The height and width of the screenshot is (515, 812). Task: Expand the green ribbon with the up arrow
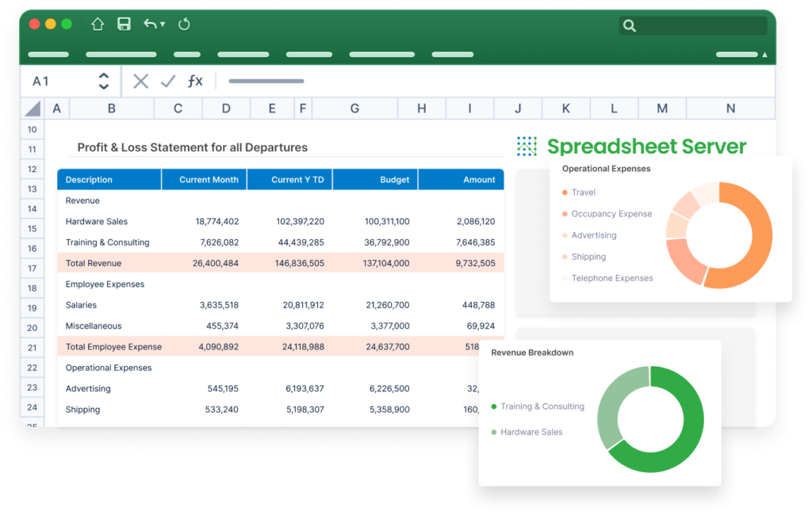coord(764,54)
